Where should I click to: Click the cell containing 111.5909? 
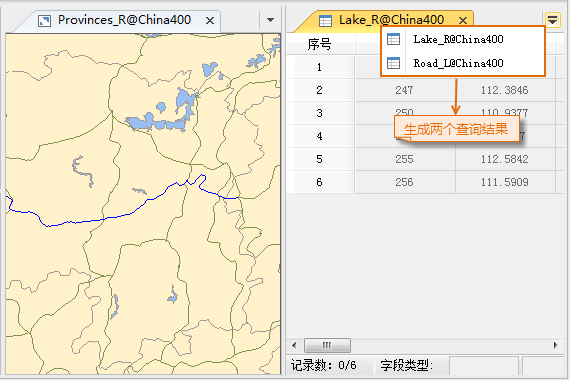pos(505,182)
